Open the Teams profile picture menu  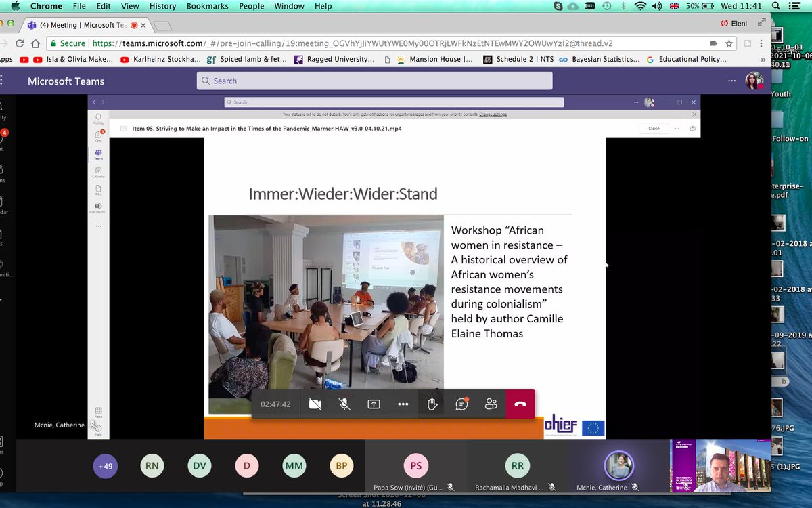click(x=754, y=81)
